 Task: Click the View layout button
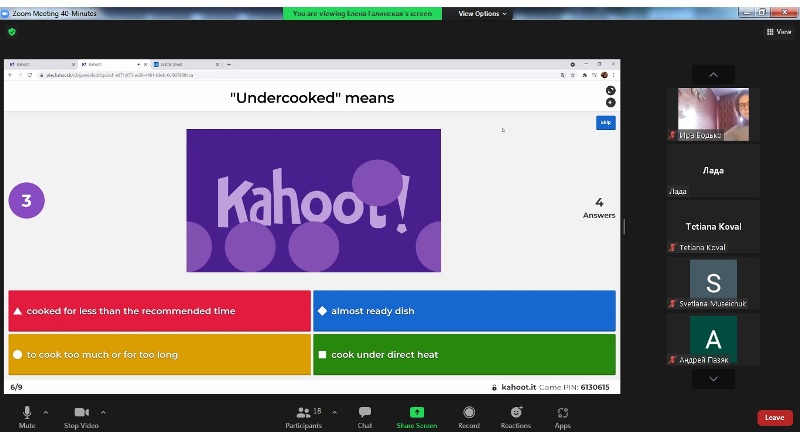click(779, 32)
